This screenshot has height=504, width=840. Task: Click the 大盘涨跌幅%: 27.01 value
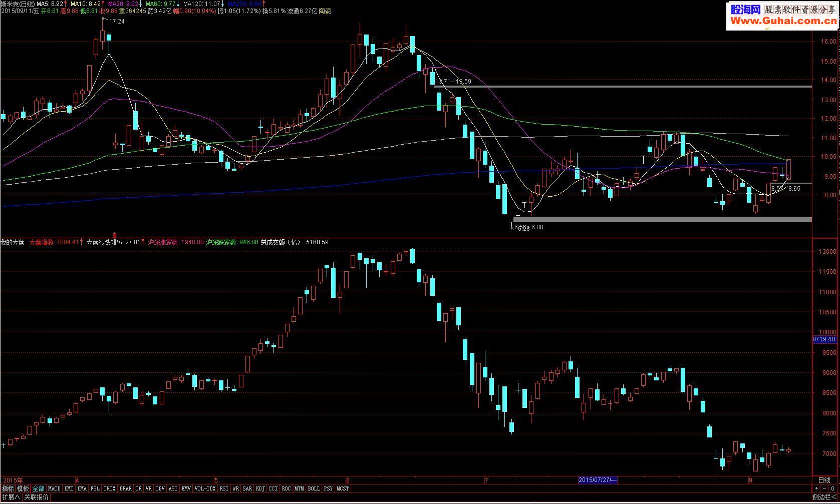pos(113,242)
